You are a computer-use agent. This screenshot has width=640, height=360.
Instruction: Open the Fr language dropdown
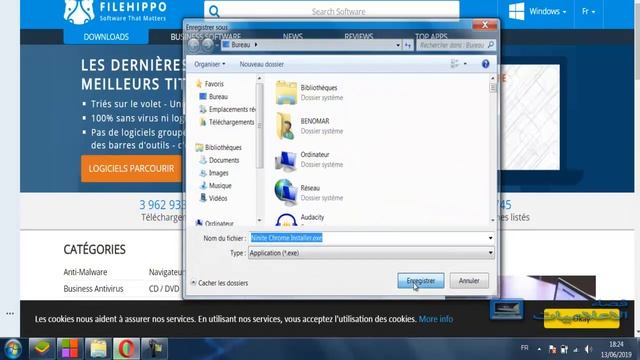coord(588,11)
